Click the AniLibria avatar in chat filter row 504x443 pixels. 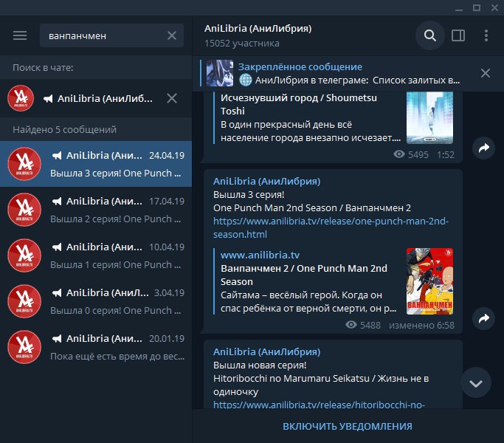pos(21,98)
